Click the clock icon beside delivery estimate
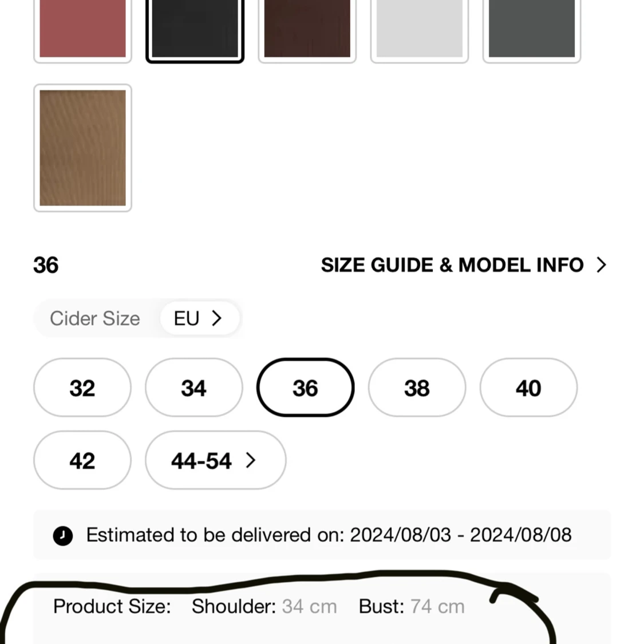644x644 pixels. [x=63, y=536]
